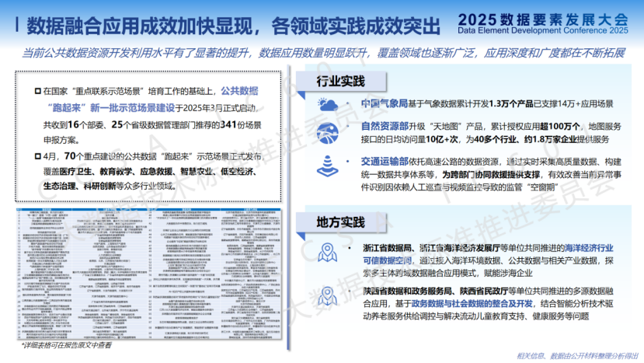Image resolution: width=644 pixels, height=363 pixels.
Task: Click the map pin icon beside 陕西省数据和政务服务局
Action: (327, 296)
